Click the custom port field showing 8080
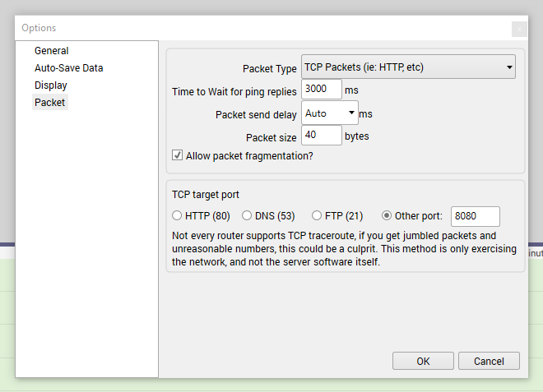This screenshot has width=543, height=392. (x=475, y=216)
